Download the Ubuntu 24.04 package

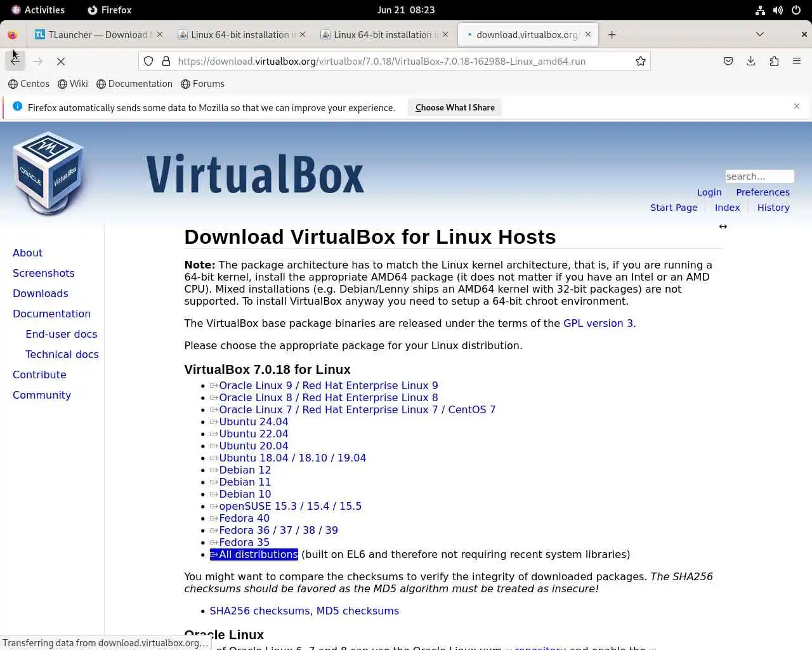click(x=249, y=421)
